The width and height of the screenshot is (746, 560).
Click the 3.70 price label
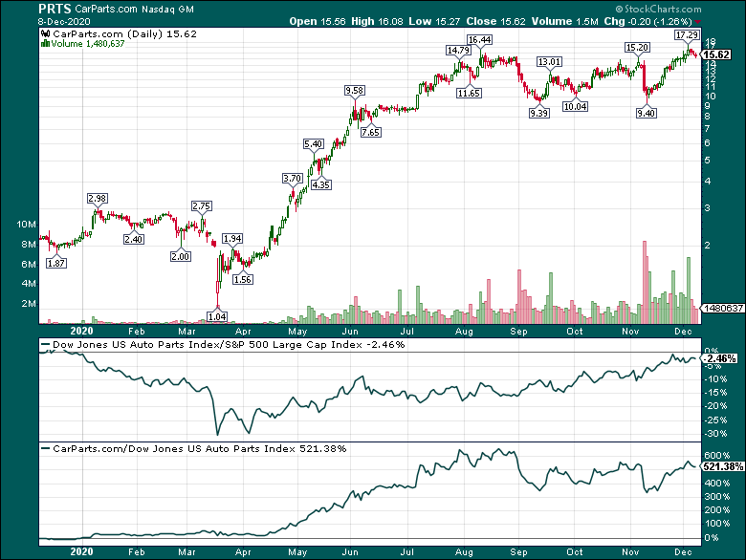click(292, 179)
